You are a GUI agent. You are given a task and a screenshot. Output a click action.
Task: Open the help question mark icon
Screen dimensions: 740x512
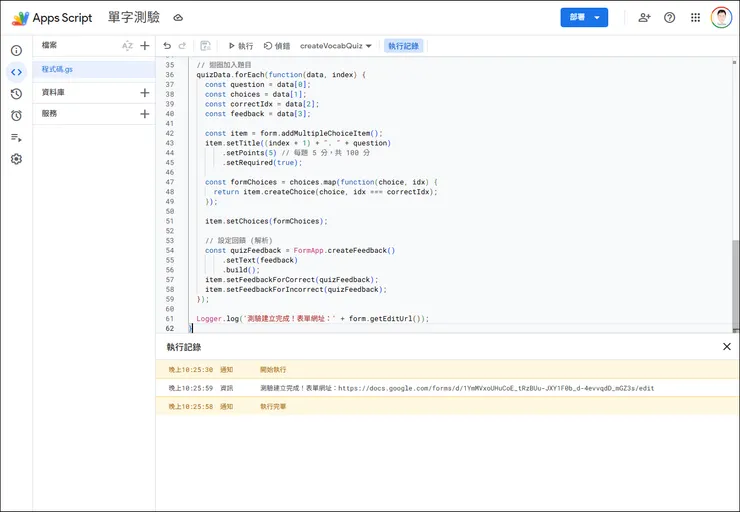point(669,18)
